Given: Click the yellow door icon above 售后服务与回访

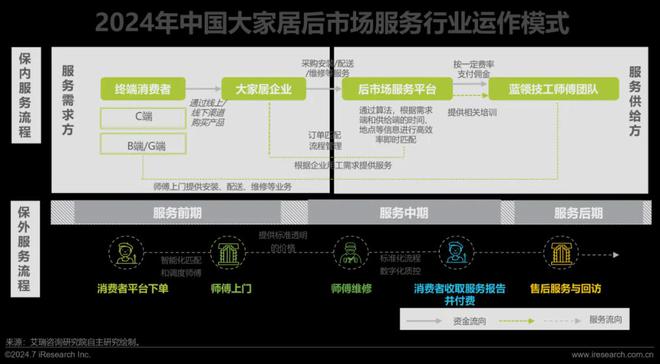Looking at the screenshot, I should 561,253.
